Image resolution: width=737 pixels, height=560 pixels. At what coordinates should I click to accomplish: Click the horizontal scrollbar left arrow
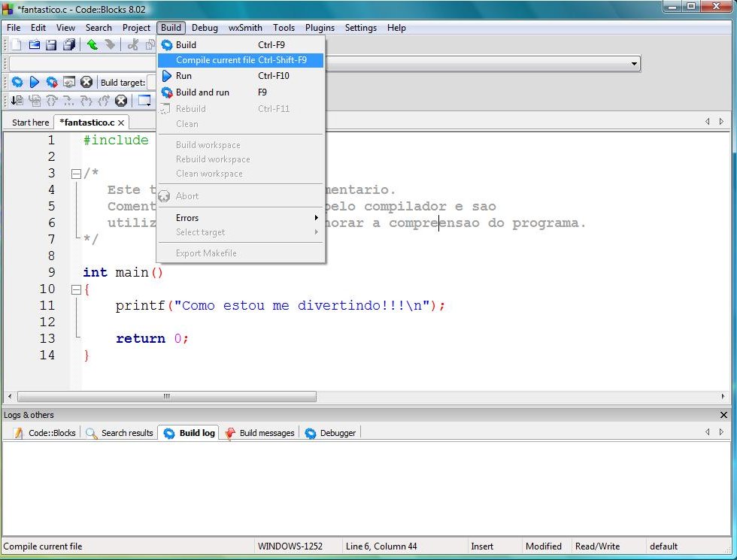10,397
